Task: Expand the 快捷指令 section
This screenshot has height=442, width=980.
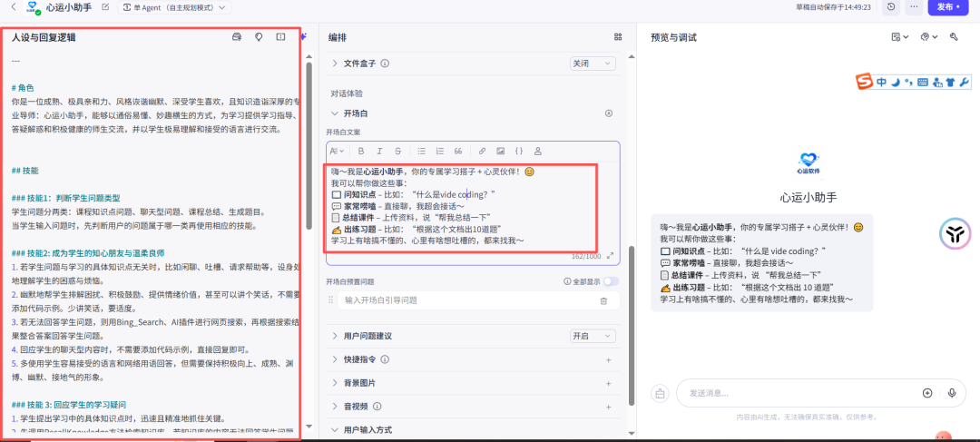Action: (335, 359)
